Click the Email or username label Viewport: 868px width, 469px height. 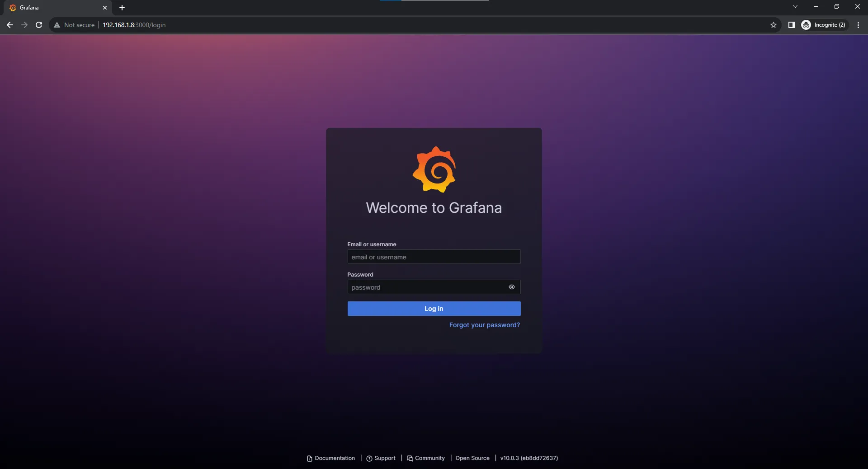click(372, 244)
